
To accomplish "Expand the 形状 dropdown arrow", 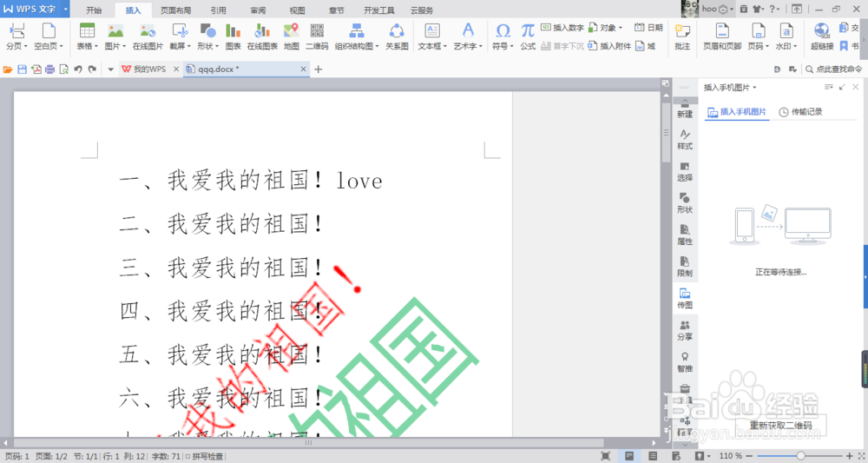I will point(217,47).
